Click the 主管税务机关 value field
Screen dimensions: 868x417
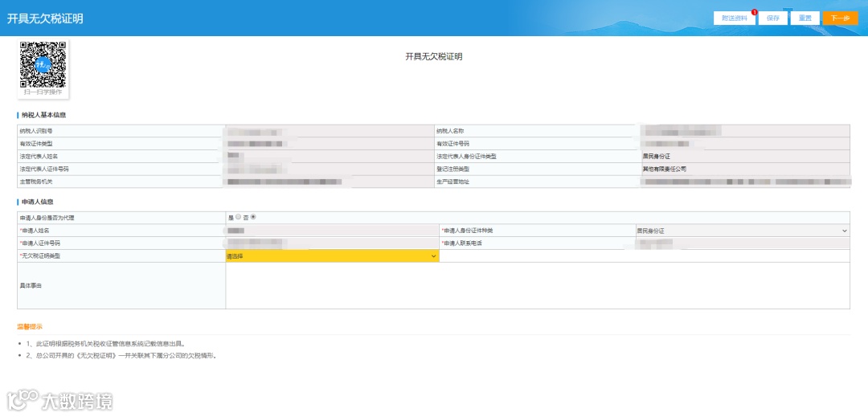[x=330, y=182]
